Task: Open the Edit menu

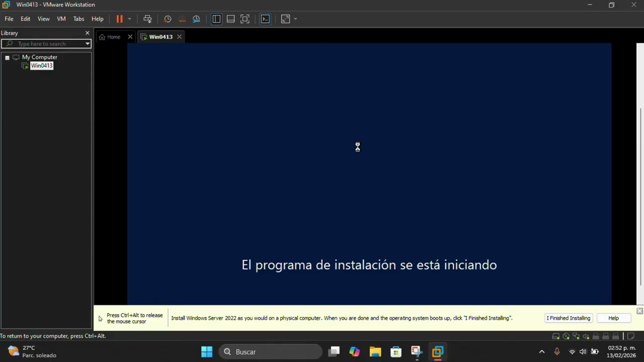Action: coord(25,19)
